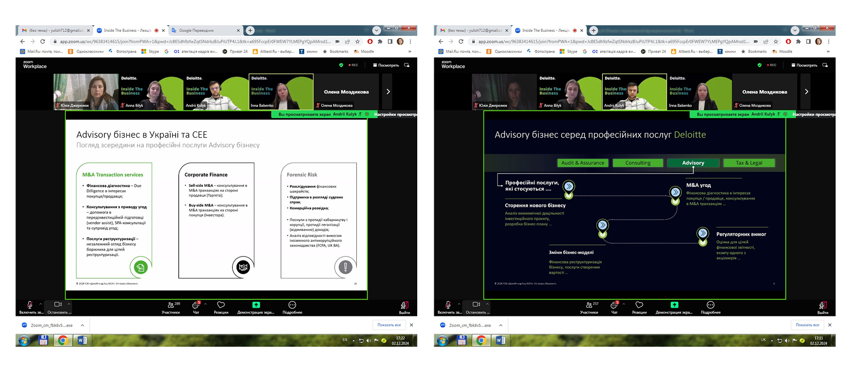Open a new tab in the 17:22 window
This screenshot has width=868, height=372.
tap(250, 30)
